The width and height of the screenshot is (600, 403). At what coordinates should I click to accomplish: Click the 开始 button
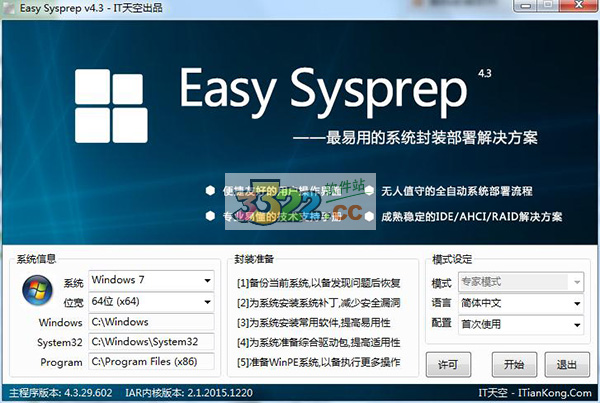(x=514, y=365)
